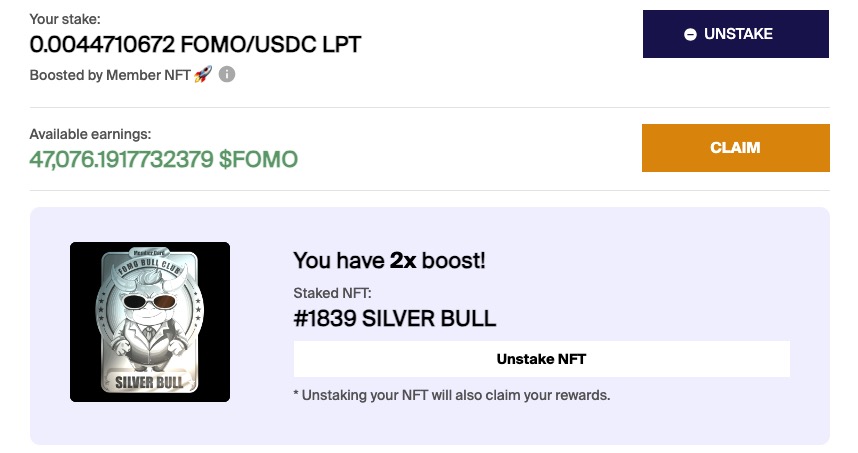Click the minus circle icon in Unstake
Viewport: 858px width, 453px height.
pos(690,34)
